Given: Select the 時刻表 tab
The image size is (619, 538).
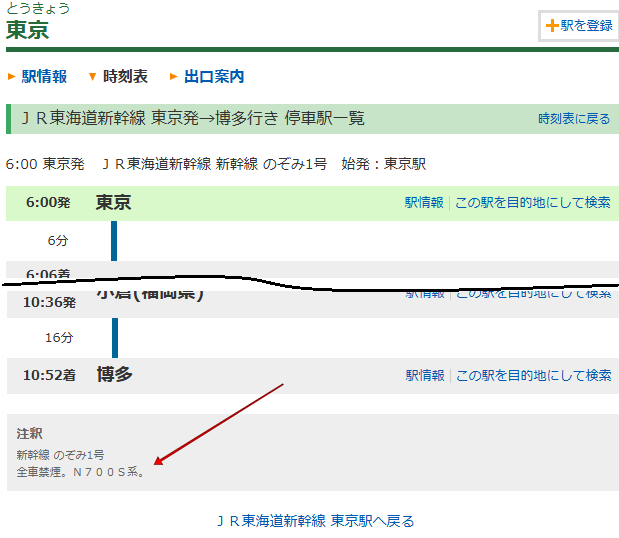Looking at the screenshot, I should [x=125, y=76].
